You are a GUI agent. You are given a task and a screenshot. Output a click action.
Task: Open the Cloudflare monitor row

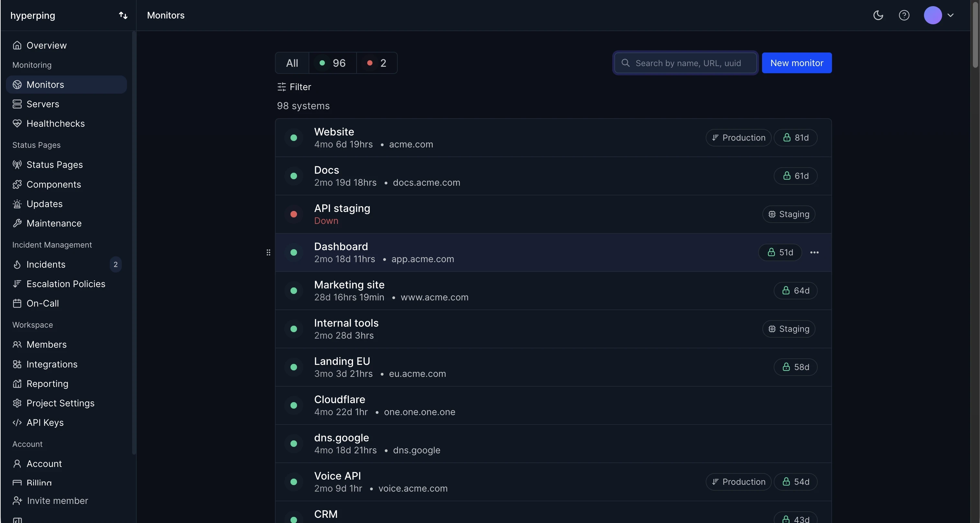click(553, 405)
